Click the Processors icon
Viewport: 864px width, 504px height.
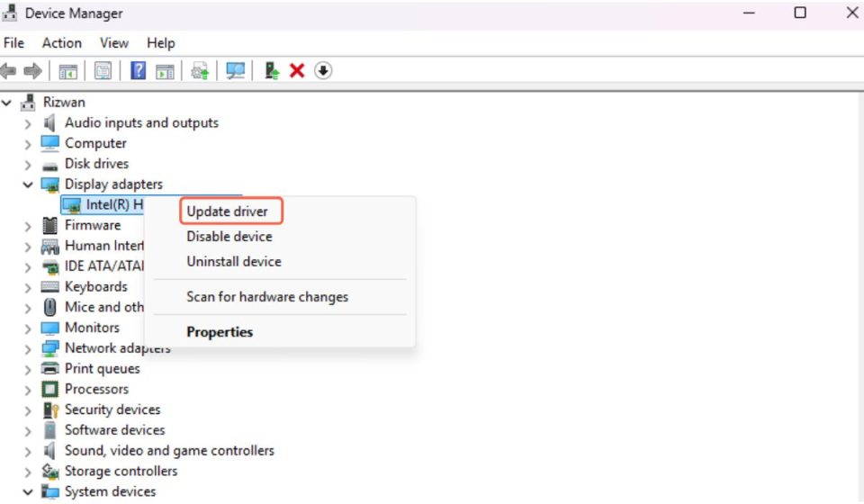click(x=49, y=390)
